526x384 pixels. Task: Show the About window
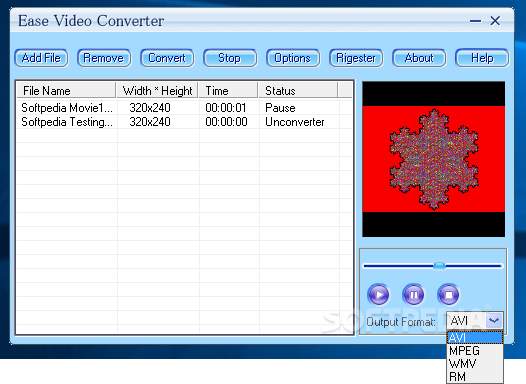(419, 58)
